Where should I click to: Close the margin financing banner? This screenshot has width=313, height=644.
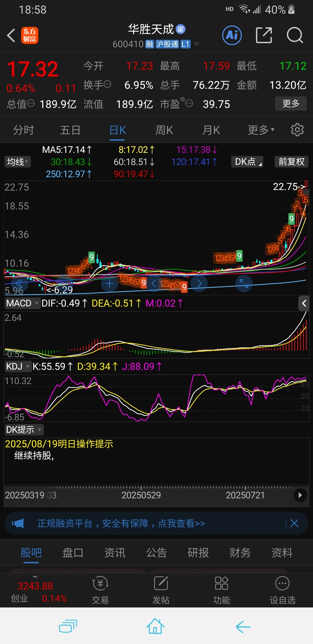tap(294, 523)
